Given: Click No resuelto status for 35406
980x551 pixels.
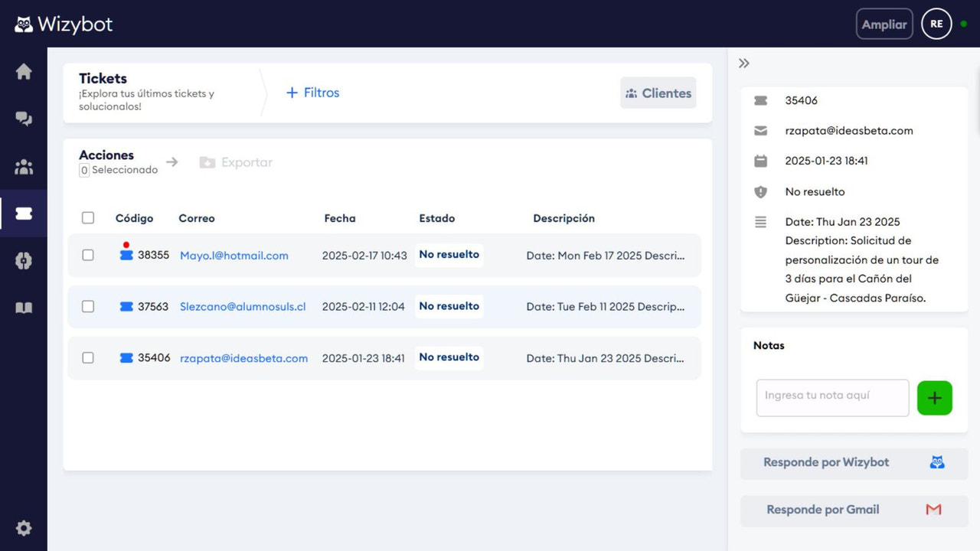Looking at the screenshot, I should tap(449, 357).
